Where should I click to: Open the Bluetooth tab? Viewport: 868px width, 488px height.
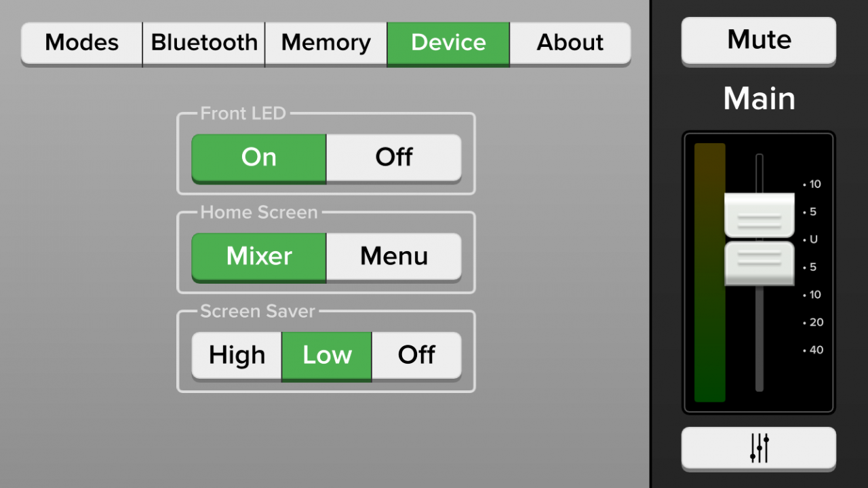(x=203, y=43)
